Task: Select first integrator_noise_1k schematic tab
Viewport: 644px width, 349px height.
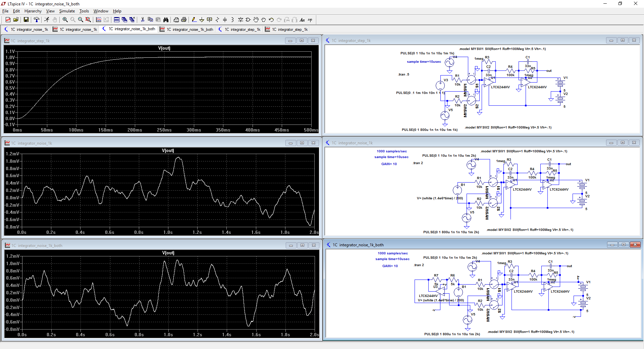Action: (x=26, y=30)
